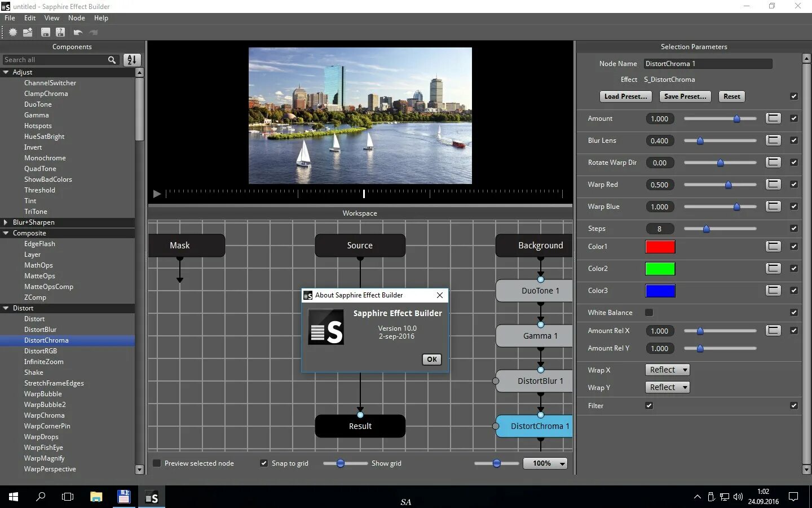Open the View menu

pyautogui.click(x=52, y=18)
